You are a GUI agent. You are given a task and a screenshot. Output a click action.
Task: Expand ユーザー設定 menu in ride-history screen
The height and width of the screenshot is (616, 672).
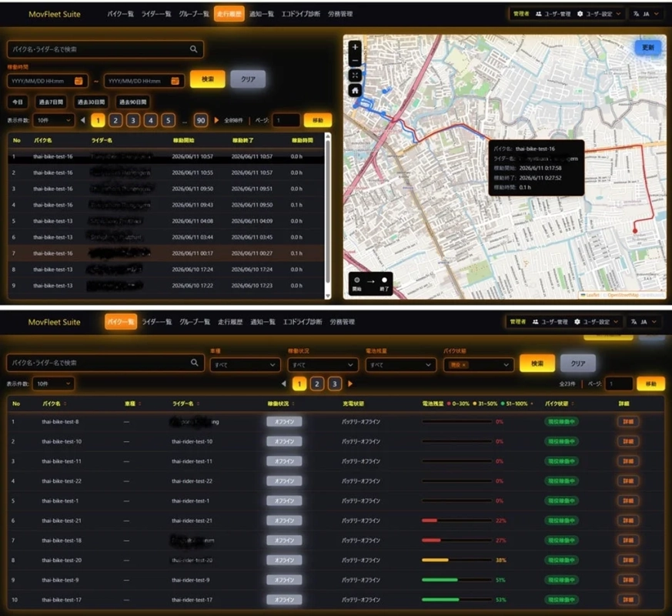tap(599, 14)
